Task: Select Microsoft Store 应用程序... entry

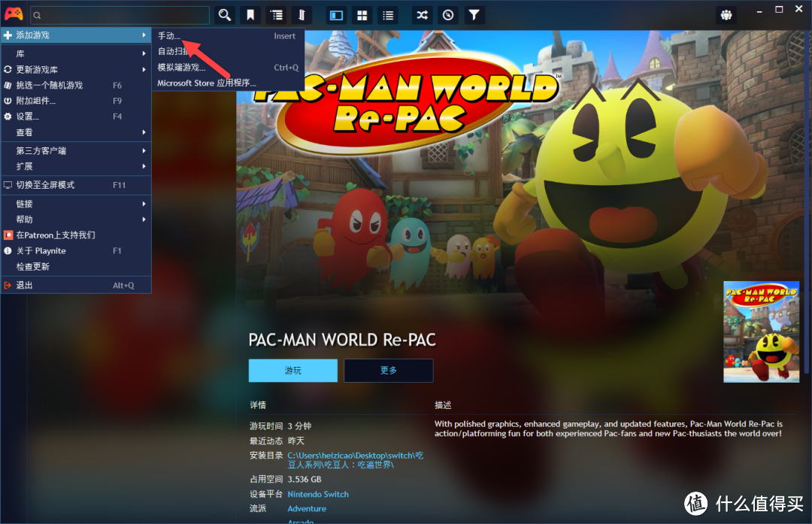Action: click(x=228, y=83)
